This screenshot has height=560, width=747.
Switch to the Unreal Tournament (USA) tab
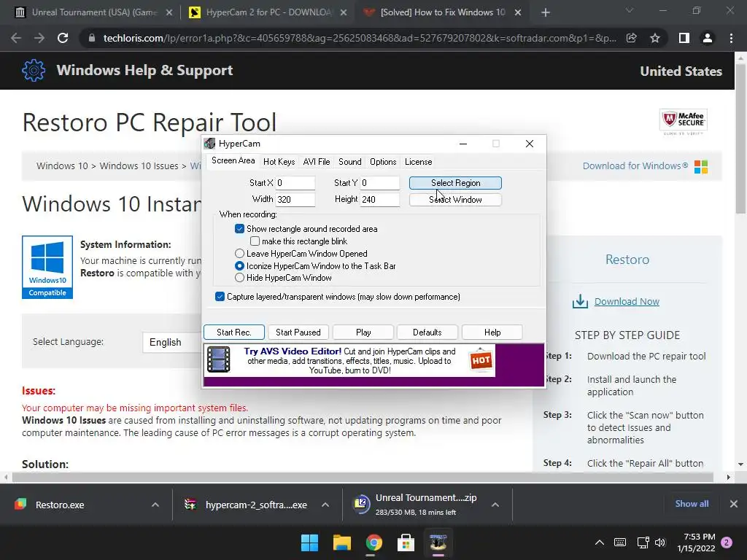pyautogui.click(x=93, y=12)
